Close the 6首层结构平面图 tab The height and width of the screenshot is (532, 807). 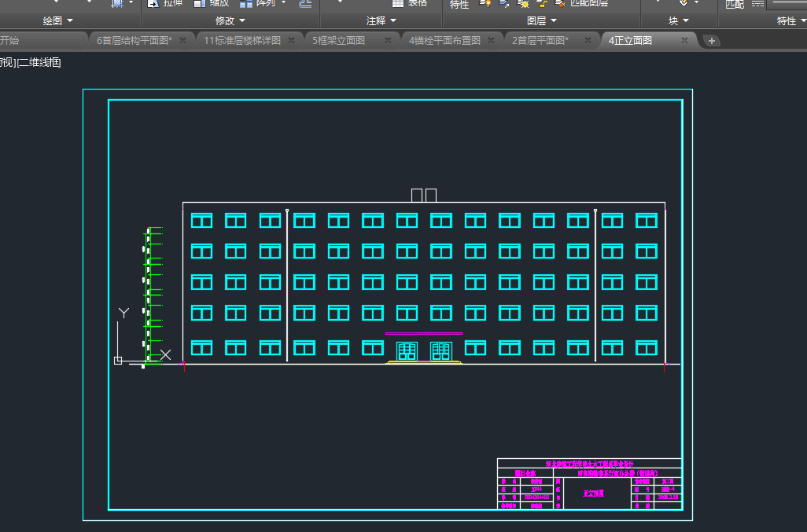(x=182, y=40)
